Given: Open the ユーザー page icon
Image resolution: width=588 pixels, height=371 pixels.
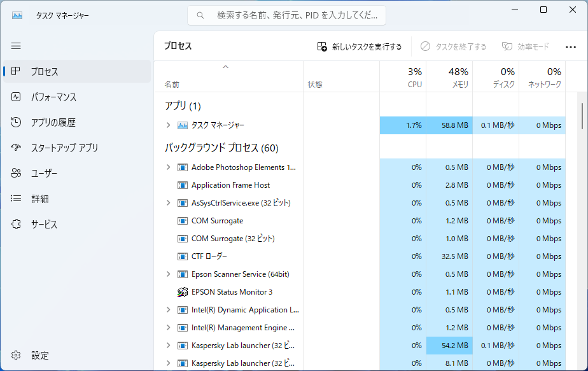Looking at the screenshot, I should coord(16,173).
